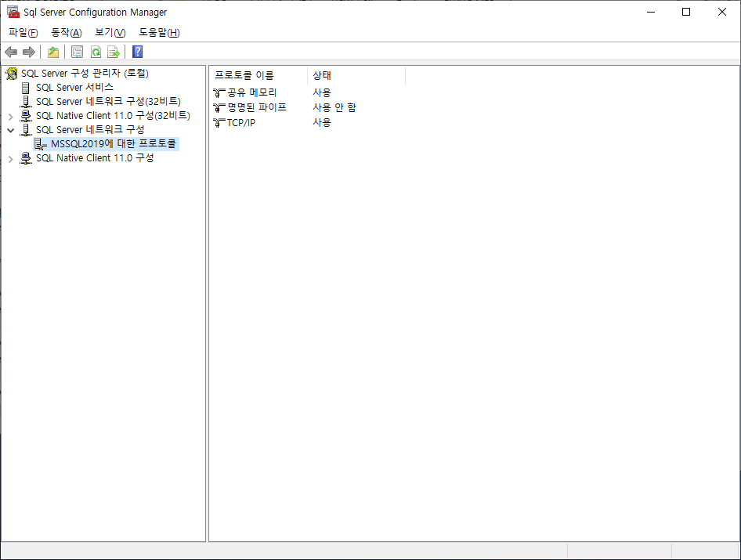Select SQL Server 구성 관리자 (로컬) root

[85, 74]
